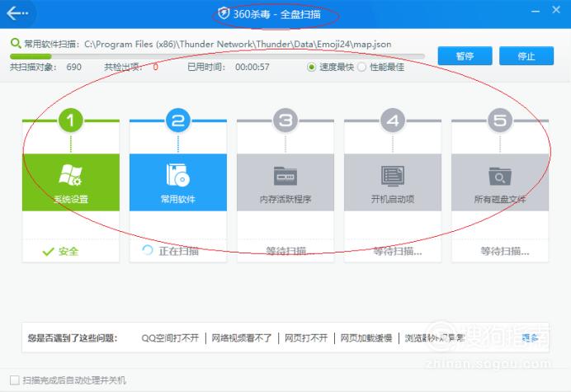Viewport: 571px width, 392px height.
Task: Click the 系统设置 card label
Action: click(x=71, y=199)
